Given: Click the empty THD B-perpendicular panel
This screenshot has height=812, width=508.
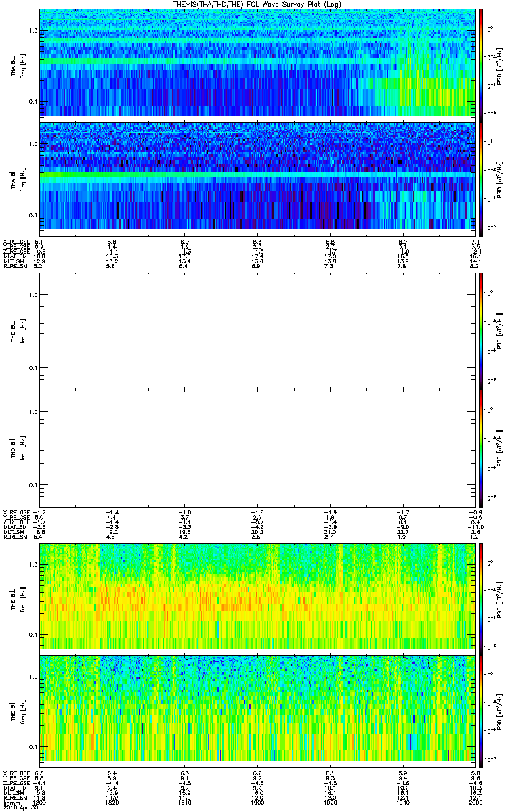Looking at the screenshot, I should [x=257, y=331].
